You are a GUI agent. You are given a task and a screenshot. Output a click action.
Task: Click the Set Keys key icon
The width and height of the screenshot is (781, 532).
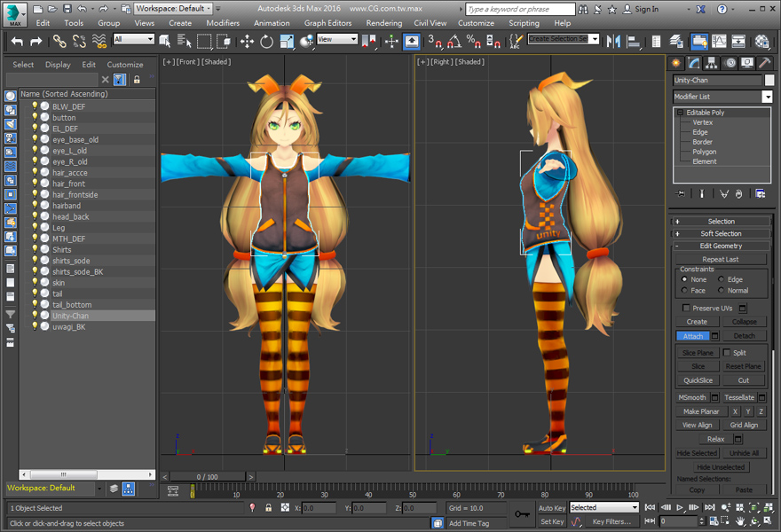coord(523,513)
